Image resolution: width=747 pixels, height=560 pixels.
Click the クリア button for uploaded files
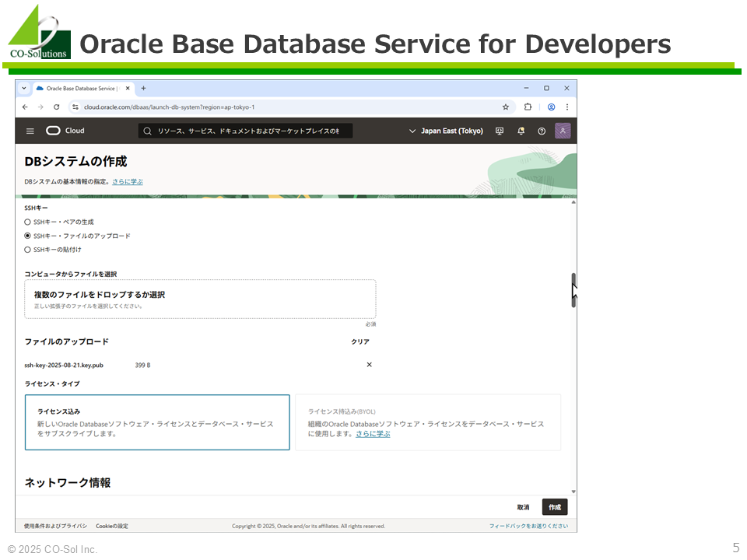pyautogui.click(x=360, y=341)
